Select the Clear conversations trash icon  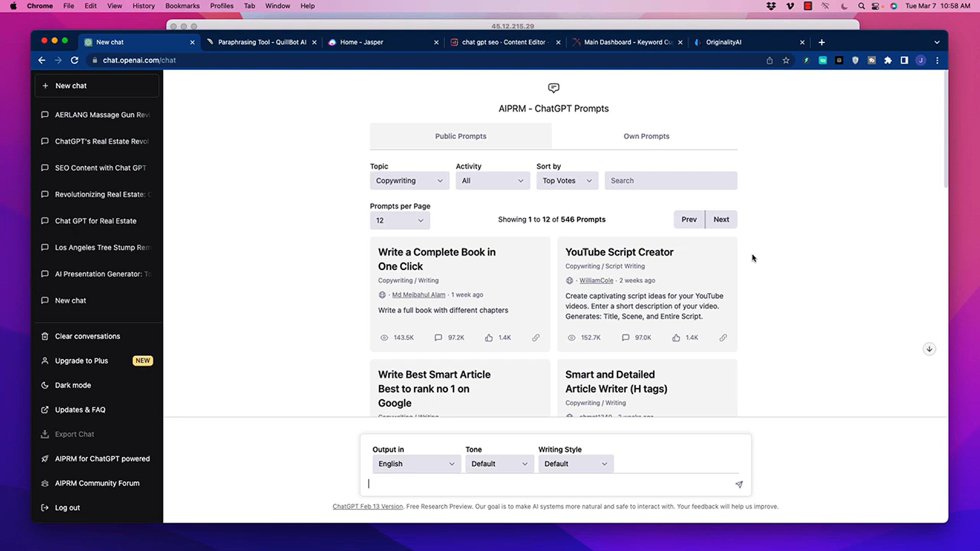coord(45,336)
